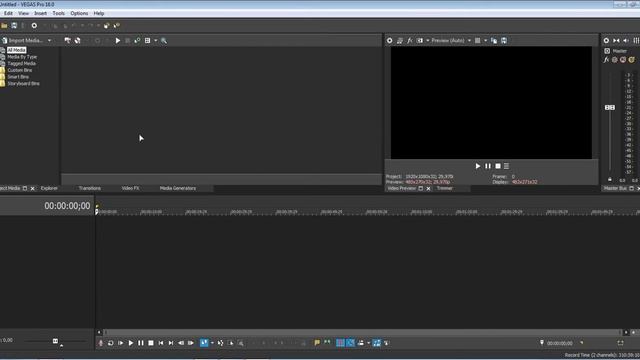Open the View menu
Screen dimensions: 640x360
[x=23, y=13]
